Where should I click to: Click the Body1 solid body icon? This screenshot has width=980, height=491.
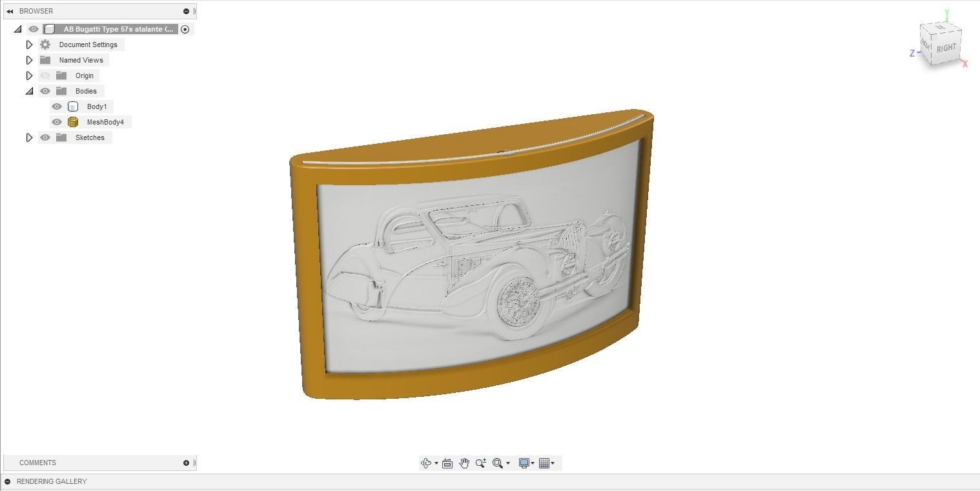coord(73,106)
